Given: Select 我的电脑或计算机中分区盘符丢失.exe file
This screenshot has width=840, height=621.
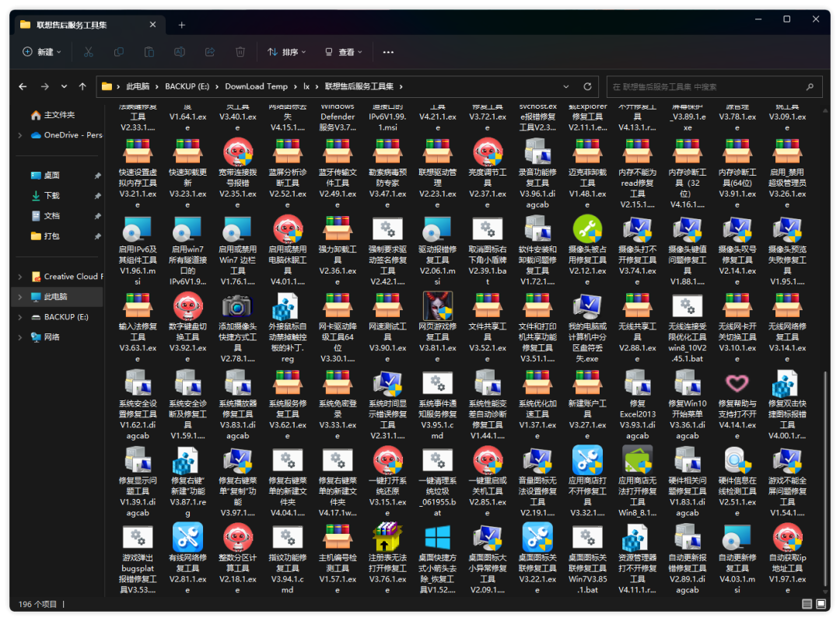Looking at the screenshot, I should (588, 328).
